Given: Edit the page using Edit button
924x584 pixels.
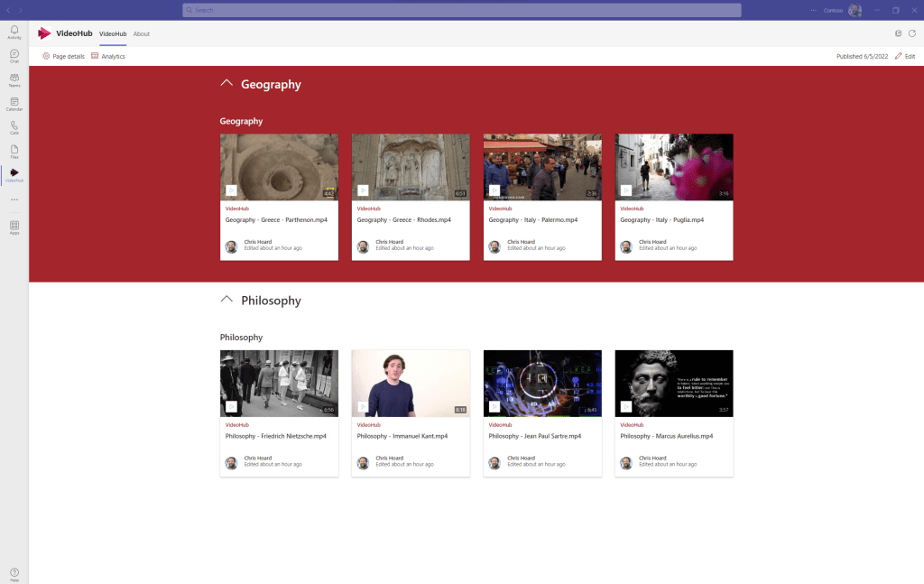Looking at the screenshot, I should 904,56.
